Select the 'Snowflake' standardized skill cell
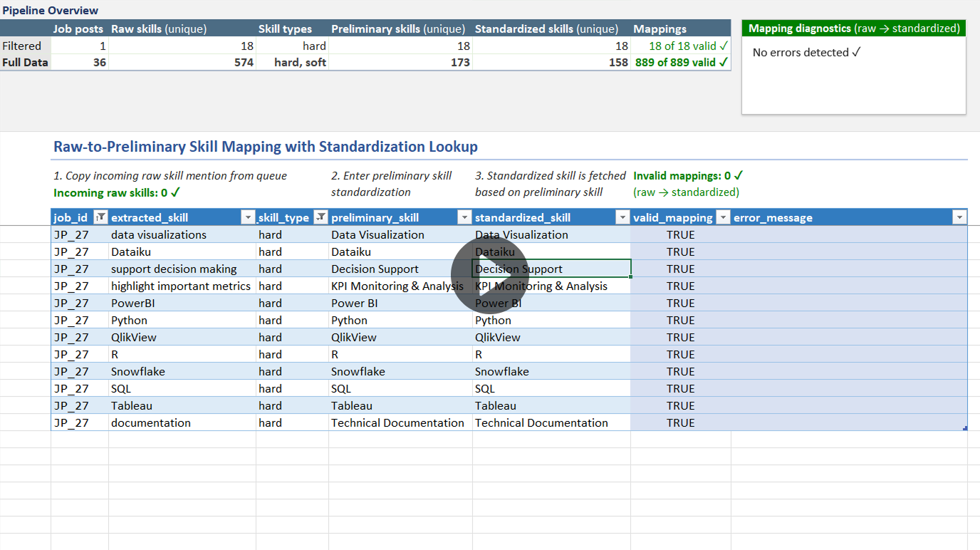 [x=551, y=371]
